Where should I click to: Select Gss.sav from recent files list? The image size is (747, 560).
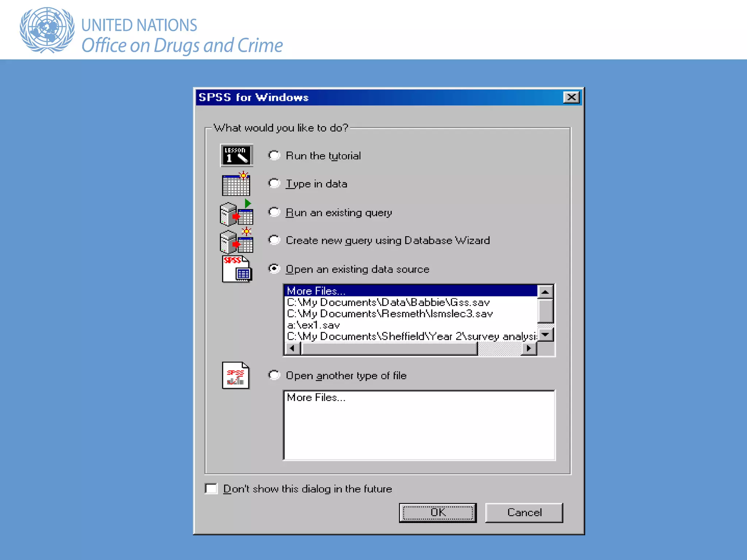(x=388, y=302)
